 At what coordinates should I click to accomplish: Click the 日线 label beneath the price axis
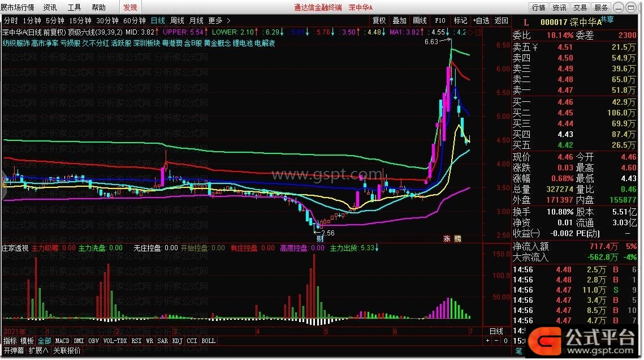pos(496,331)
